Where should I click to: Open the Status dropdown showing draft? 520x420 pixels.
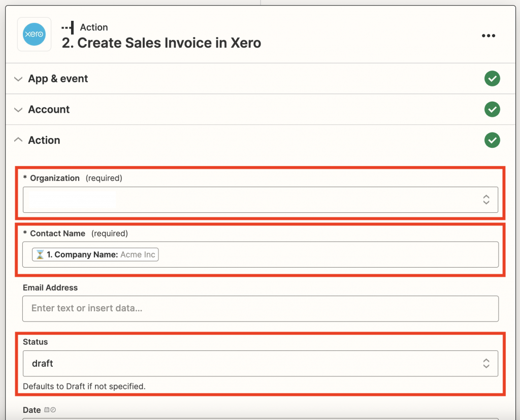pos(261,364)
